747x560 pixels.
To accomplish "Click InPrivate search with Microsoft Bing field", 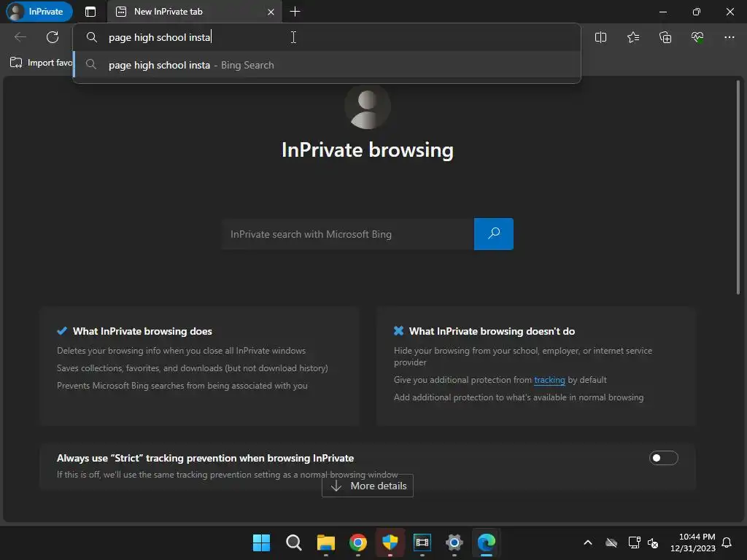I will 348,234.
